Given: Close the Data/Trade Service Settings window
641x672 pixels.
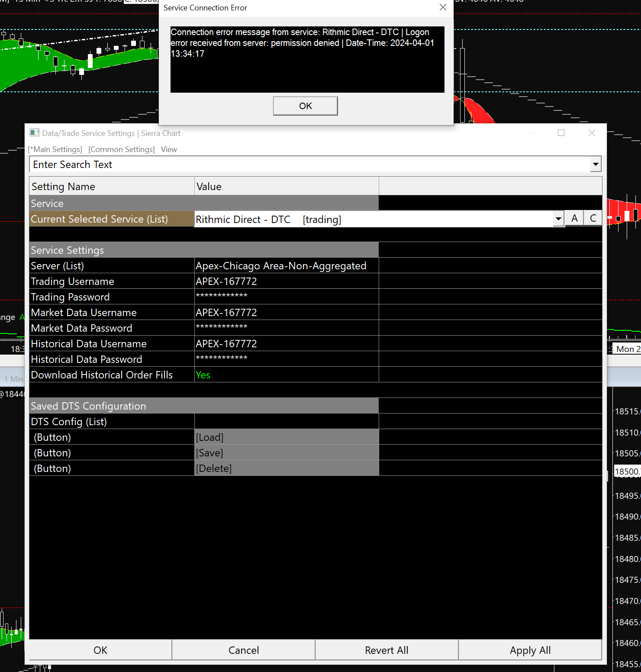Looking at the screenshot, I should coord(592,133).
